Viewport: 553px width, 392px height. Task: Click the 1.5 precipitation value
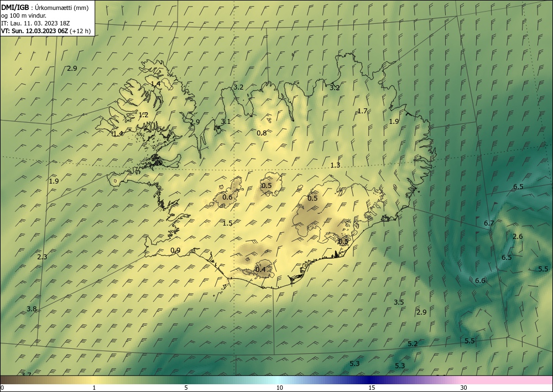click(x=227, y=223)
